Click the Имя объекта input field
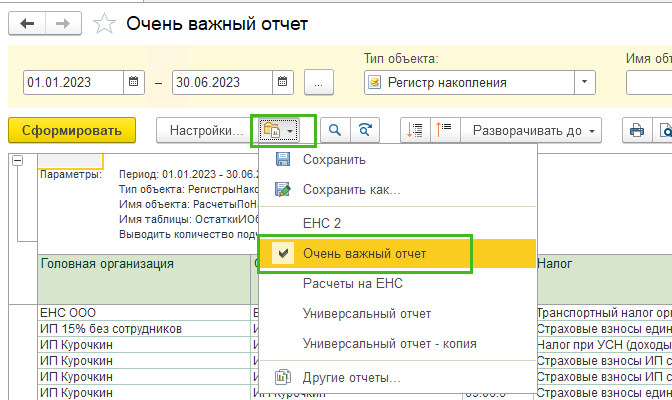672x400 pixels. [649, 82]
